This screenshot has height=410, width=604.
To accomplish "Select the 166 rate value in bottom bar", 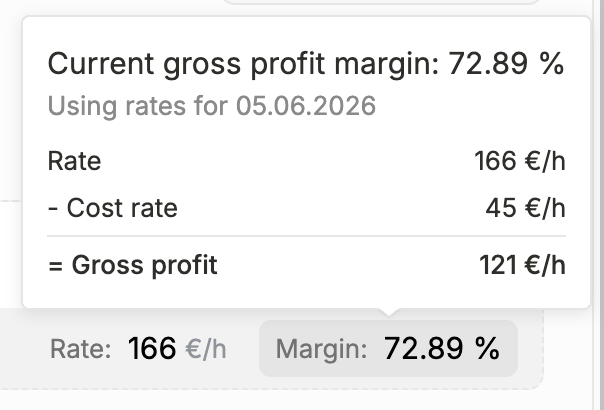I will pyautogui.click(x=152, y=348).
